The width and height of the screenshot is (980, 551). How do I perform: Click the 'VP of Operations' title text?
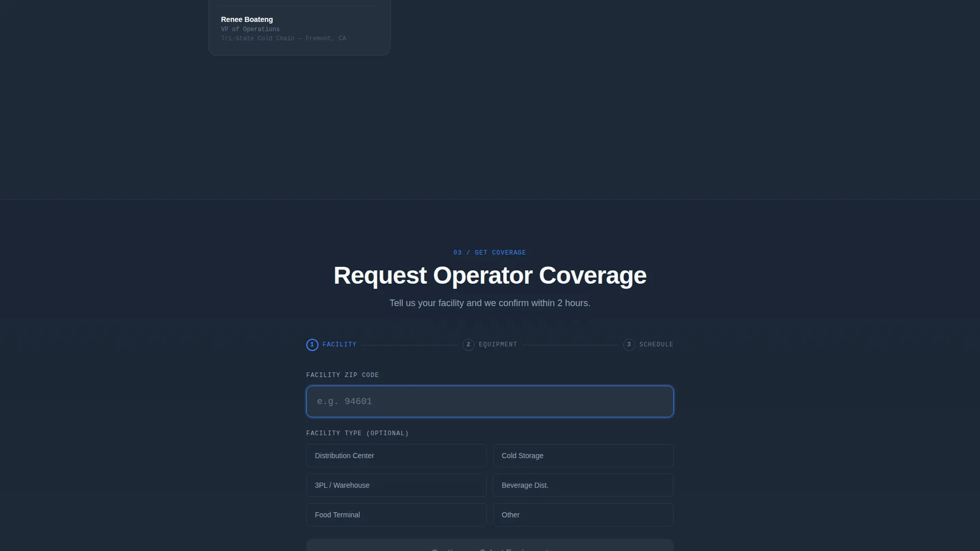click(250, 29)
